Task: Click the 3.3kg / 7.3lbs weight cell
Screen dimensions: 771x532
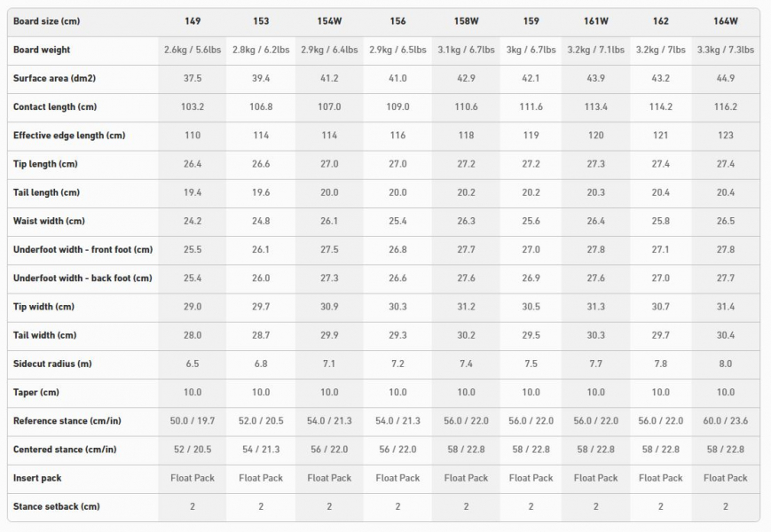Action: click(x=725, y=50)
